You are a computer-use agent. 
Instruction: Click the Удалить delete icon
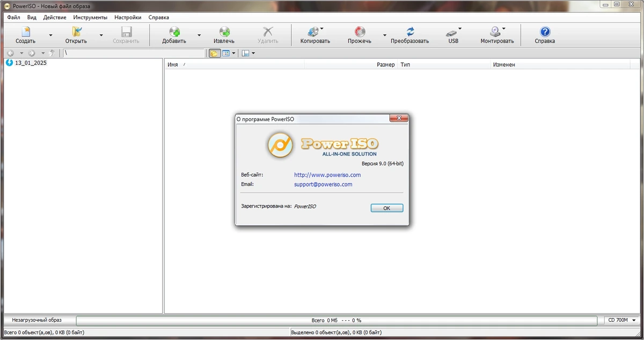click(268, 32)
